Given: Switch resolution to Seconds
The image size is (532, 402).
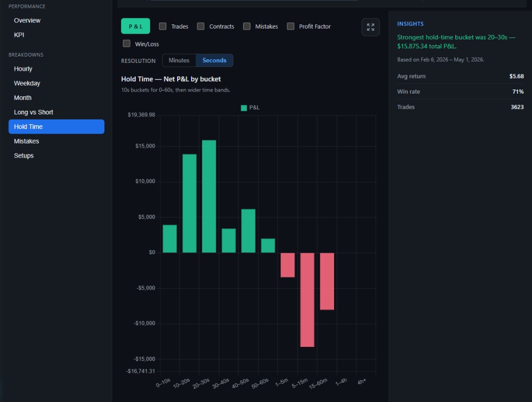Looking at the screenshot, I should (x=215, y=60).
